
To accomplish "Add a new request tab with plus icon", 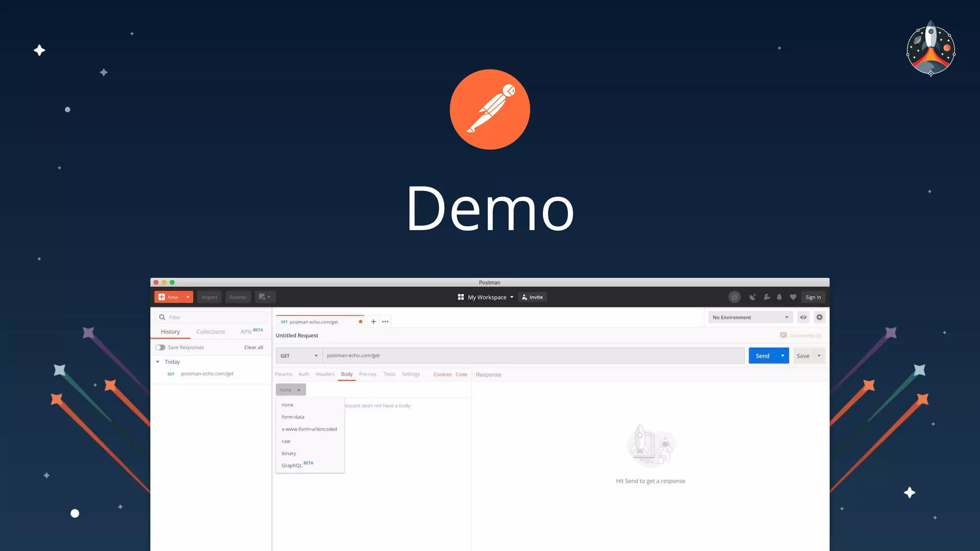I will coord(373,321).
